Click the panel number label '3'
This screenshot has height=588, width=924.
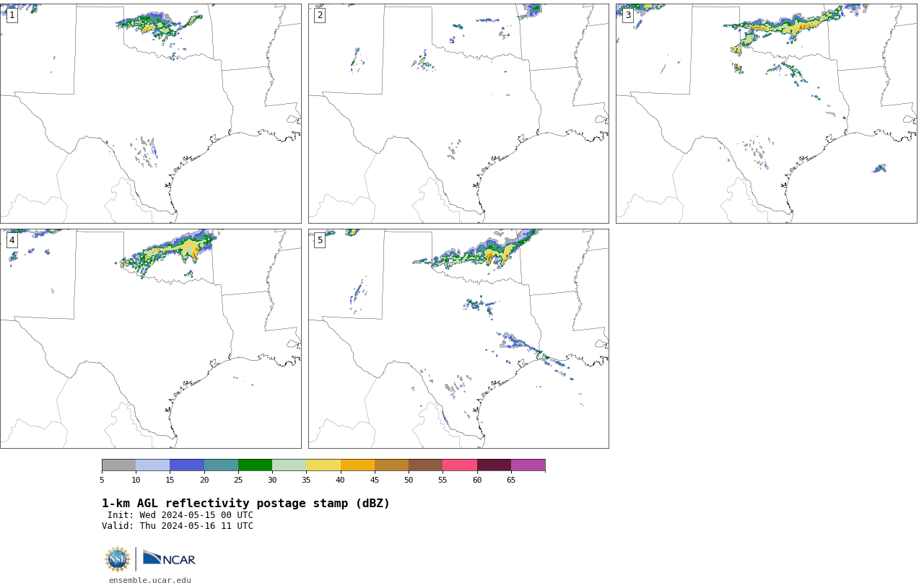[x=628, y=15]
